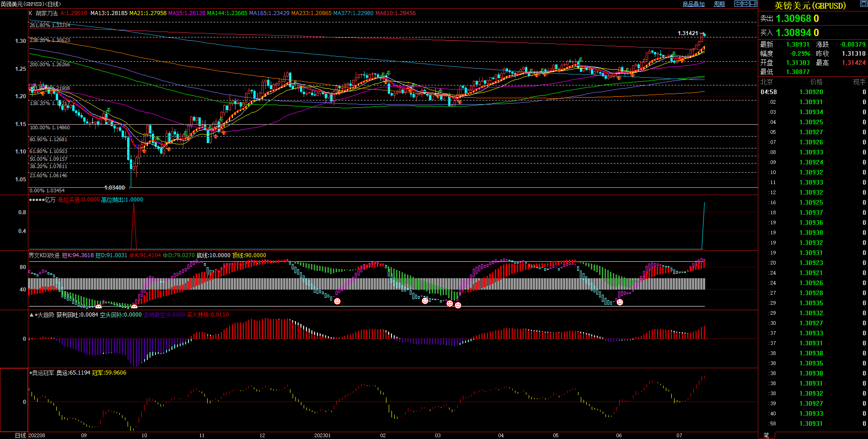Maximize the GBPUSD quote panel
Viewport: 868px width, 439px height.
click(809, 5)
